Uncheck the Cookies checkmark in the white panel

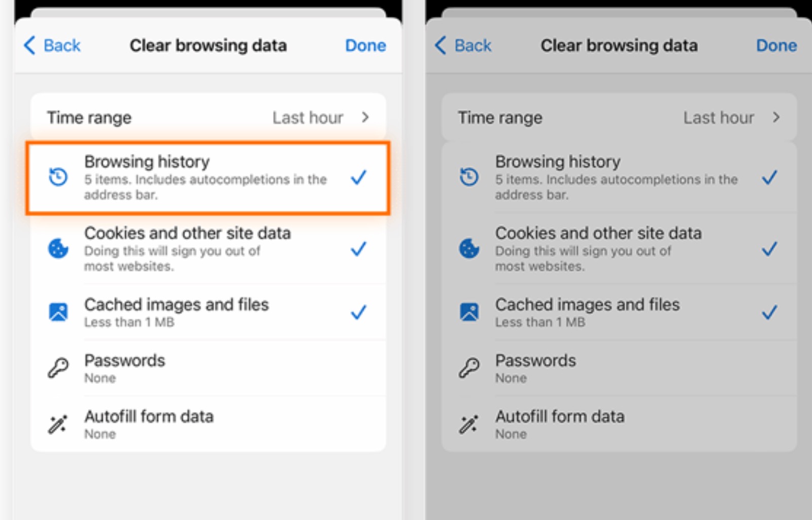click(x=358, y=249)
